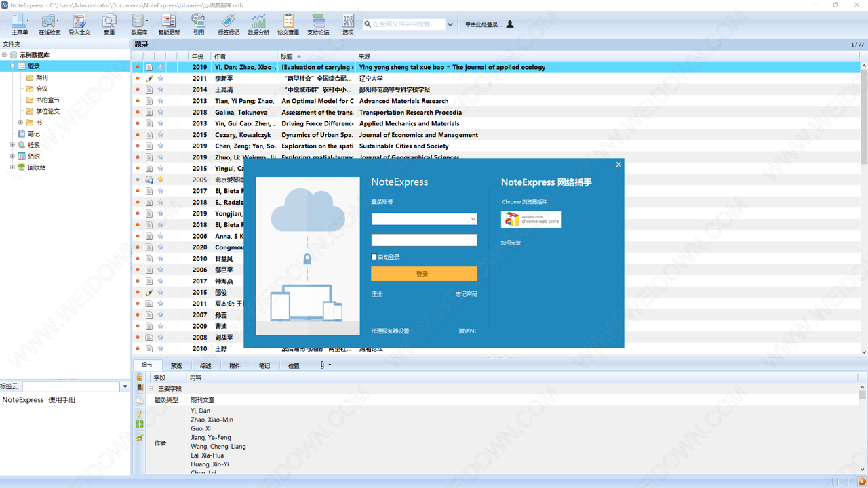Image resolution: width=868 pixels, height=488 pixels.
Task: Switch to the 预览 preview tab
Action: (176, 365)
